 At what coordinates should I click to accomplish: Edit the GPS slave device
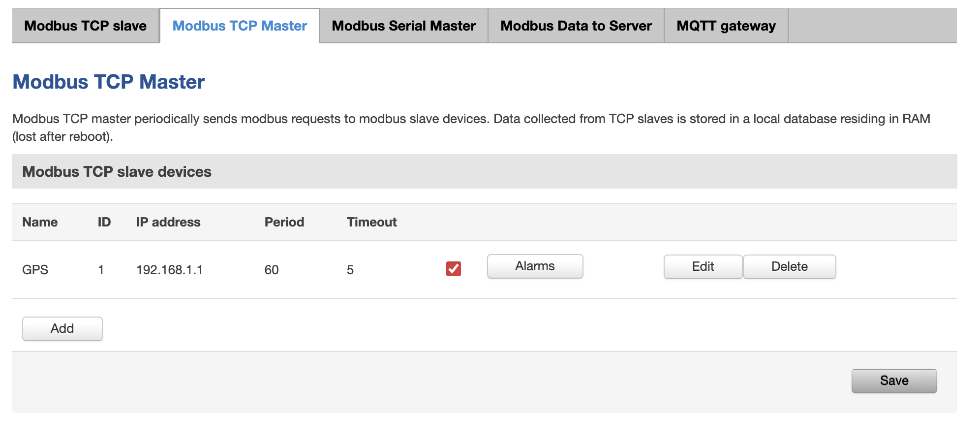click(703, 267)
